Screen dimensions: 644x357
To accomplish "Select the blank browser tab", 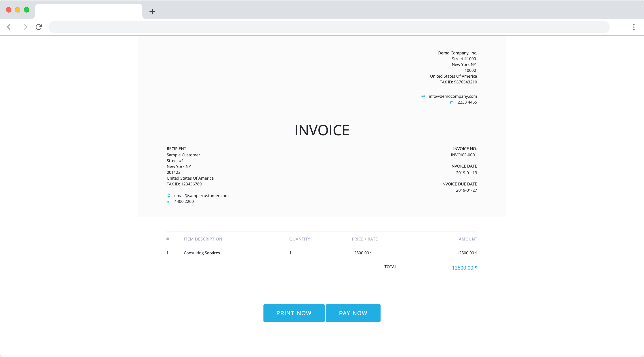I will tap(88, 11).
